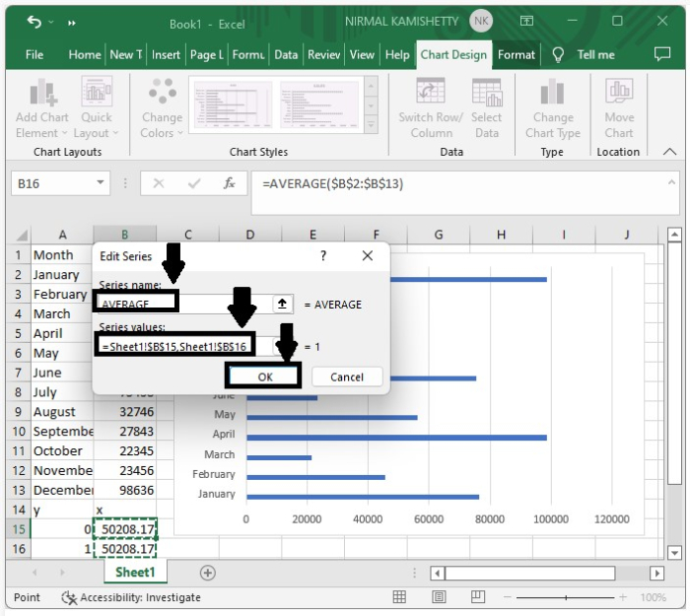
Task: Select the first chart style thumbnail
Action: point(234,104)
